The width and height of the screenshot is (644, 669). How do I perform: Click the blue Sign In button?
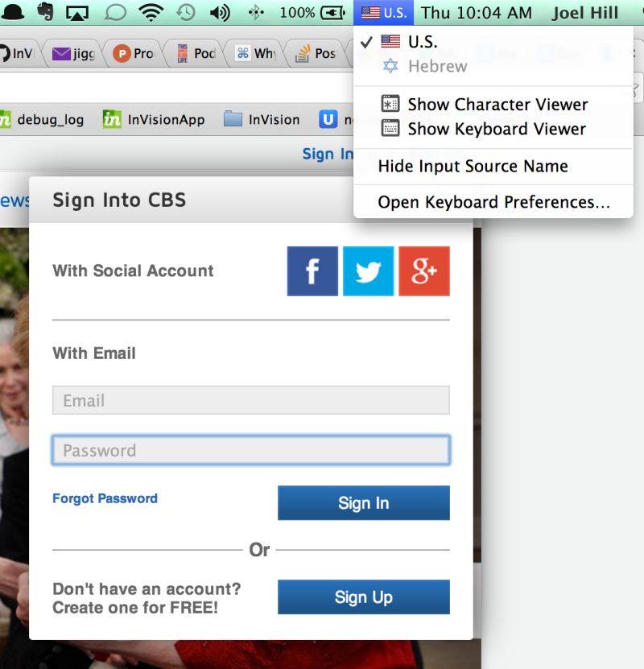[363, 502]
